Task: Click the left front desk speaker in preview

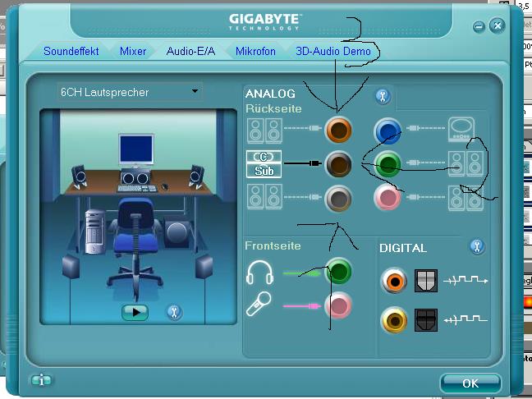Action: pyautogui.click(x=79, y=177)
